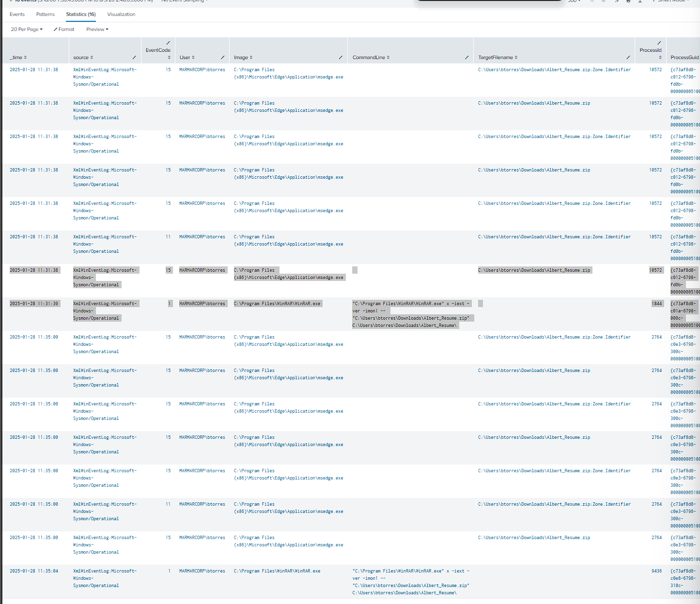The width and height of the screenshot is (700, 604).
Task: Click the pencil icon in the Image header
Action: tap(341, 58)
